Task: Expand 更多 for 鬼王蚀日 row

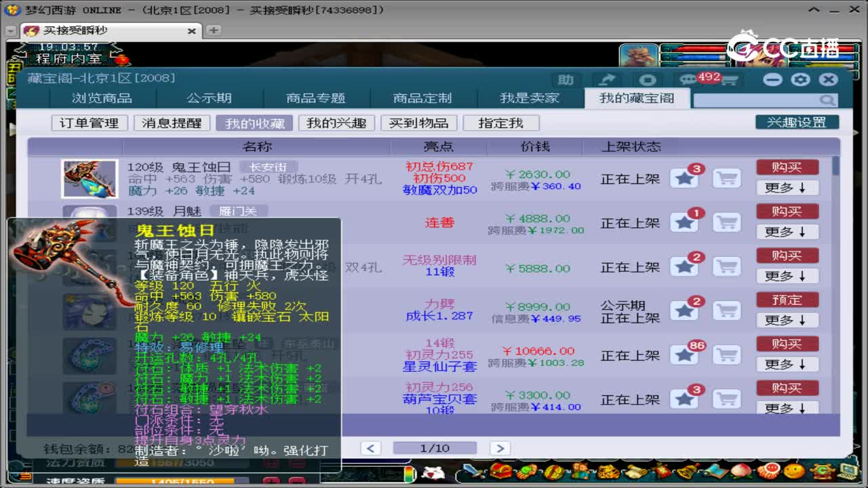Action: click(787, 188)
